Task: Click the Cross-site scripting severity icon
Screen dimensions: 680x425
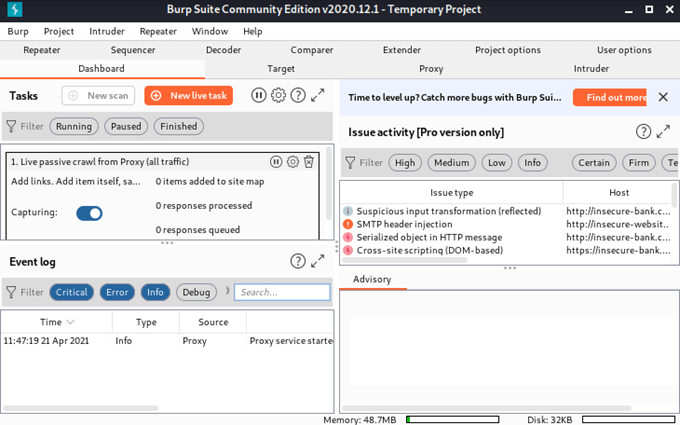Action: click(x=348, y=250)
